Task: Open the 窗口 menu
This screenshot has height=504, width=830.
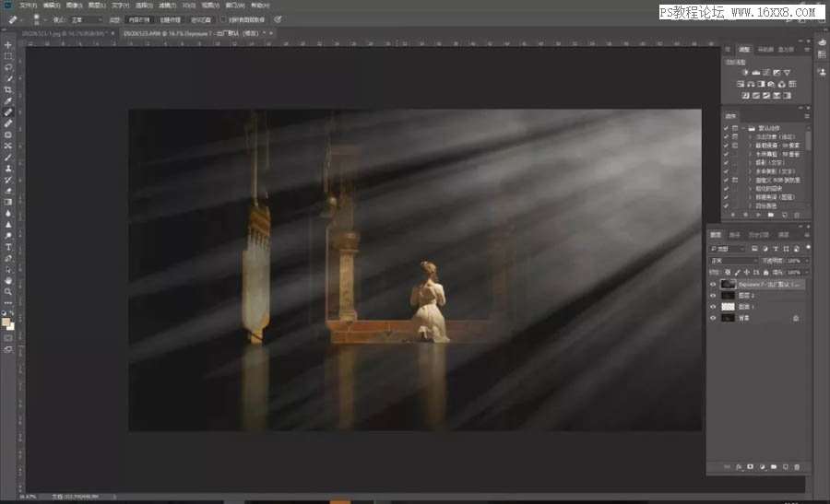Action: tap(235, 6)
